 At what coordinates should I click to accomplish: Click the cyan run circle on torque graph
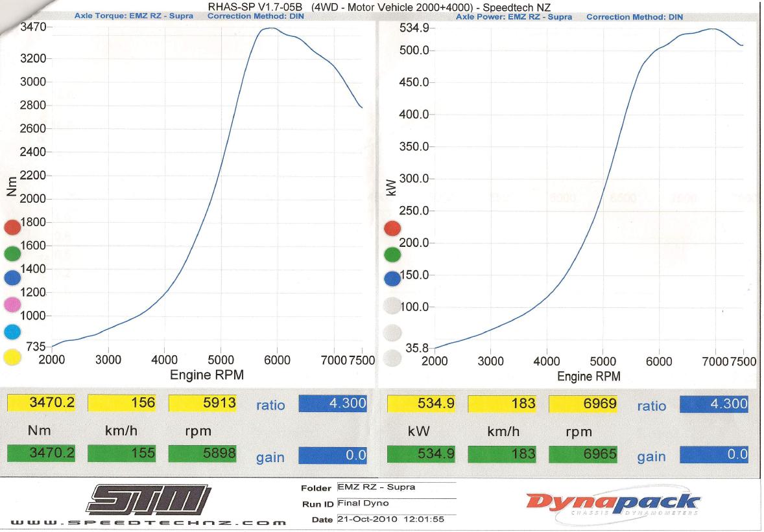coord(13,332)
